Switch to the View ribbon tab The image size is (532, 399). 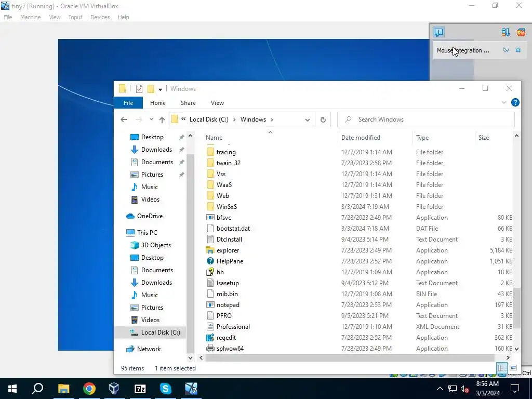[x=217, y=103]
